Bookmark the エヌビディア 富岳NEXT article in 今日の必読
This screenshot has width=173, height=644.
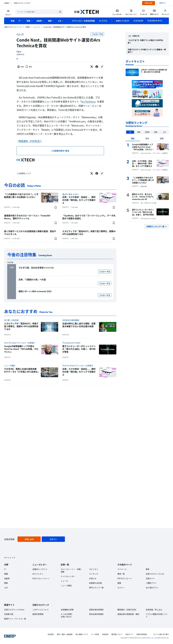(114, 239)
